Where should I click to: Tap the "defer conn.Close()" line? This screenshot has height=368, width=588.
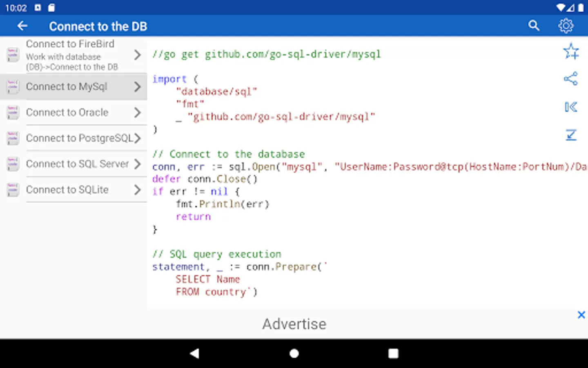click(x=205, y=179)
